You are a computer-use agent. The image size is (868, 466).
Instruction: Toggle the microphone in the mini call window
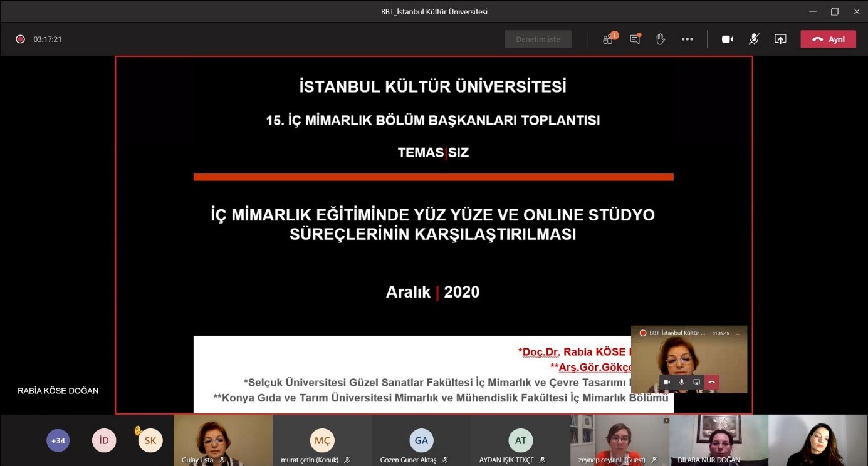click(681, 382)
